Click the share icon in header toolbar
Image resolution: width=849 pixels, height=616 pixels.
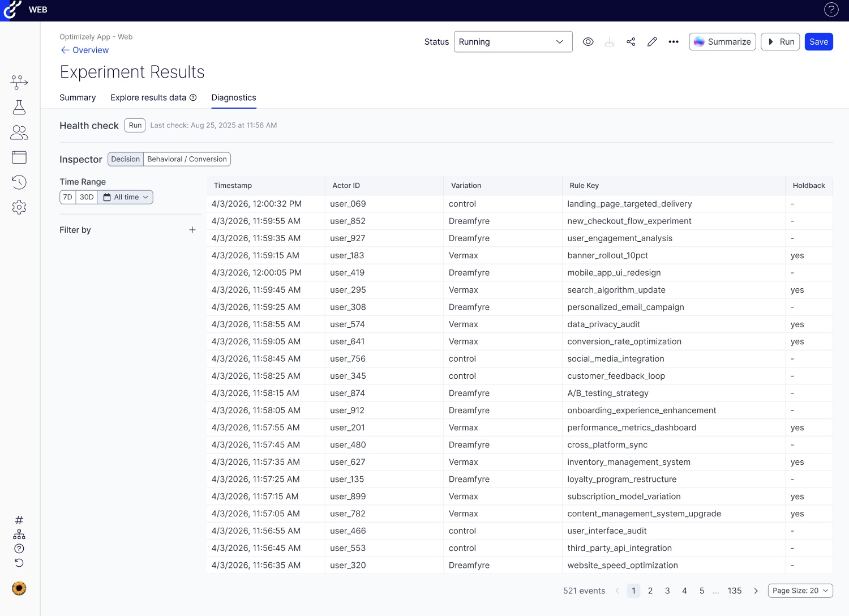[x=631, y=42]
